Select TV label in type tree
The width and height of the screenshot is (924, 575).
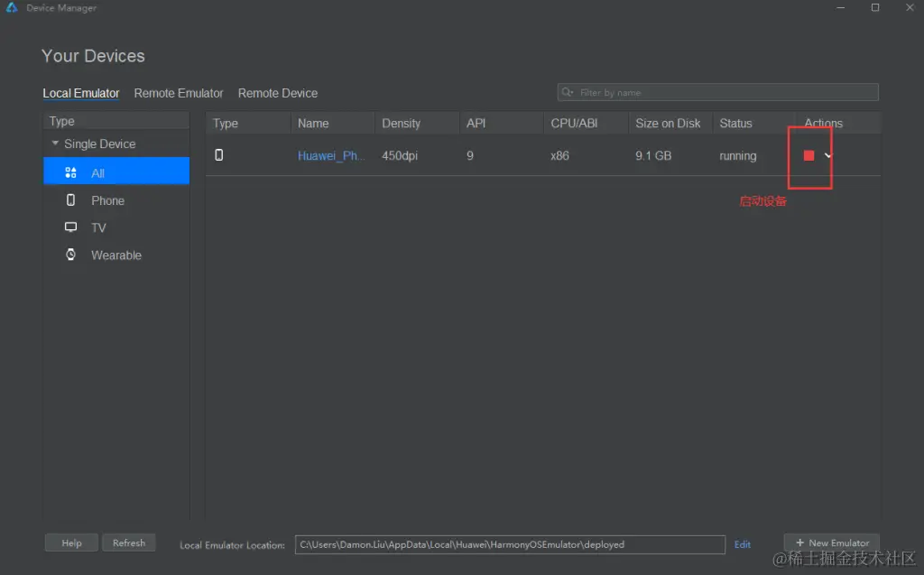pyautogui.click(x=98, y=227)
